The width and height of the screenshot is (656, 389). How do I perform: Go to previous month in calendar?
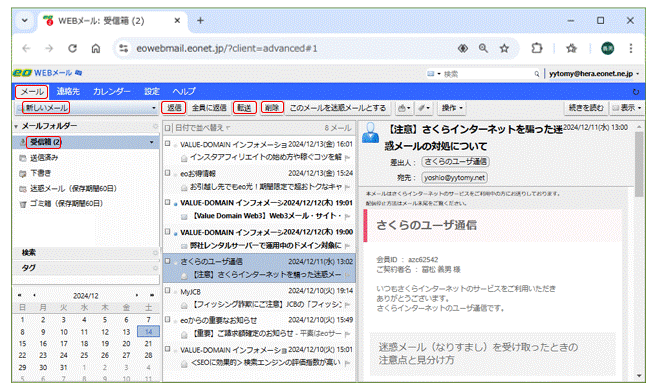tap(34, 295)
